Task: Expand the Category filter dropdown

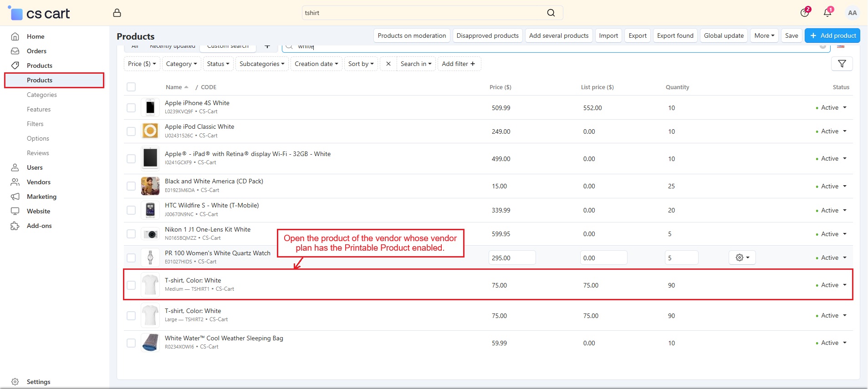Action: pyautogui.click(x=181, y=64)
